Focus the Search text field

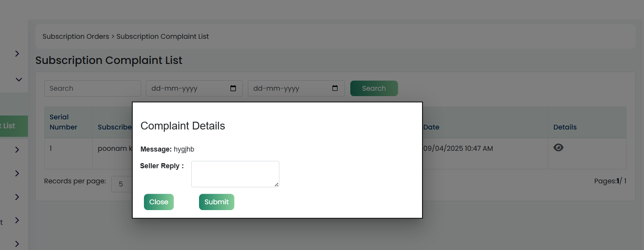(x=93, y=88)
